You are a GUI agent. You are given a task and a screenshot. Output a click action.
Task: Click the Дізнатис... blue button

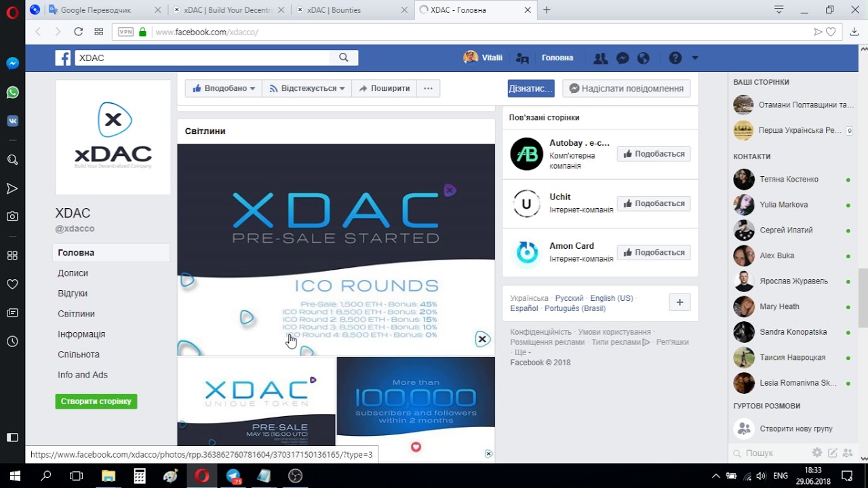pyautogui.click(x=531, y=88)
